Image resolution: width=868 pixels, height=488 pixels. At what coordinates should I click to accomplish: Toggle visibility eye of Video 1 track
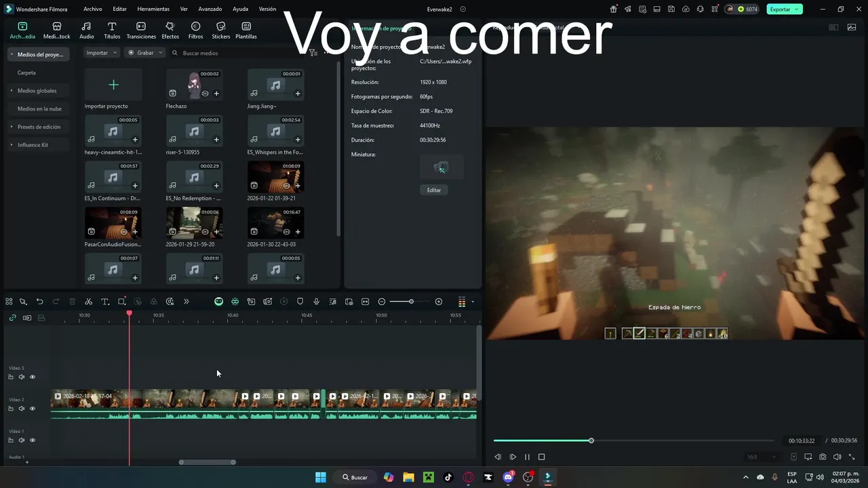[x=32, y=441]
